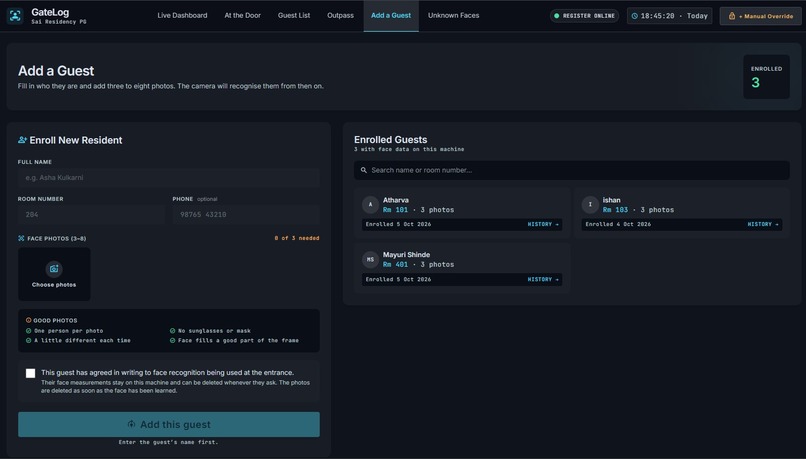Select the Add a Guest tab
This screenshot has width=806, height=459.
391,15
